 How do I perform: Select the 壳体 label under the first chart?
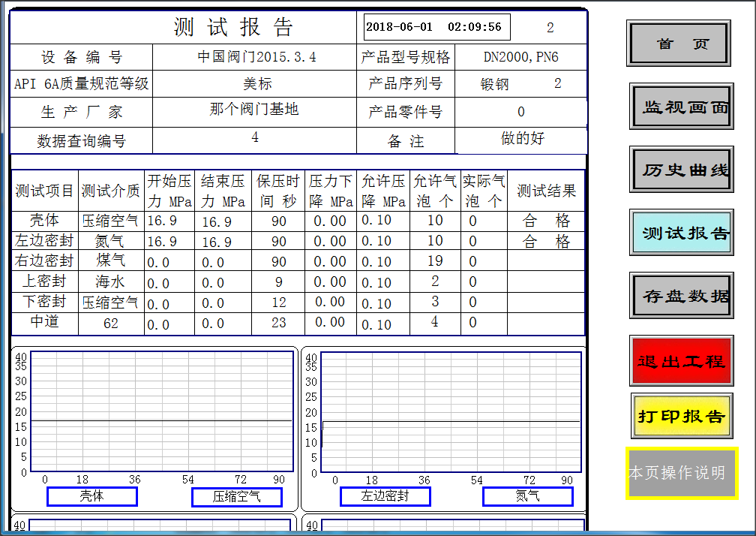click(x=92, y=496)
